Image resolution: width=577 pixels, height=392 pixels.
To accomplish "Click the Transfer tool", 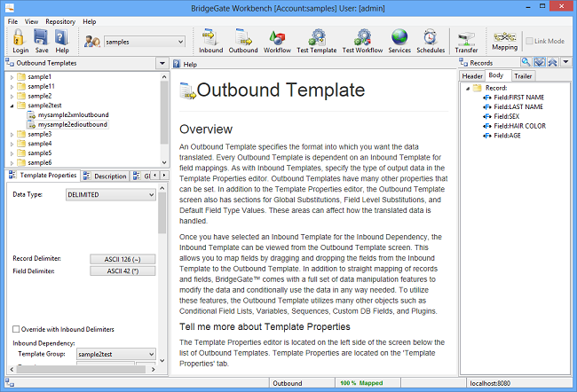I will [466, 42].
